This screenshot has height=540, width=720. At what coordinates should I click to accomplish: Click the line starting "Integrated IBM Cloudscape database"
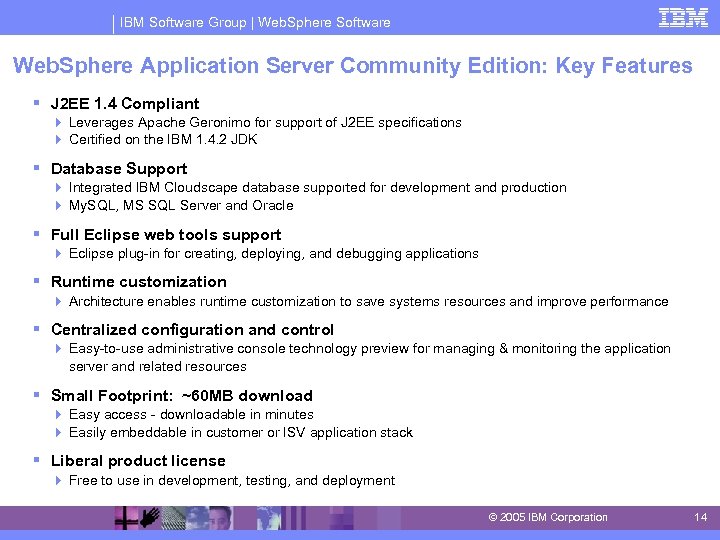coord(318,188)
